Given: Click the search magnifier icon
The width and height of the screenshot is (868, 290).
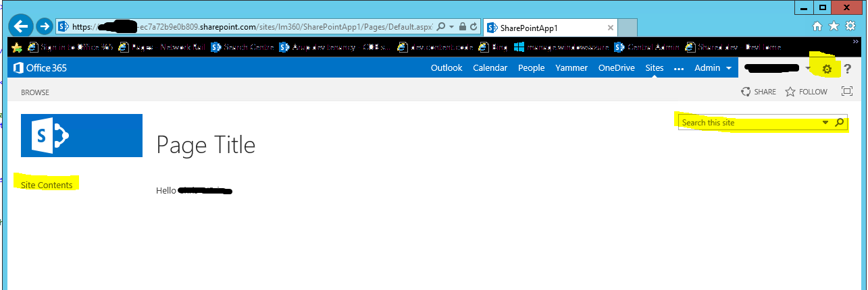Looking at the screenshot, I should pyautogui.click(x=840, y=123).
